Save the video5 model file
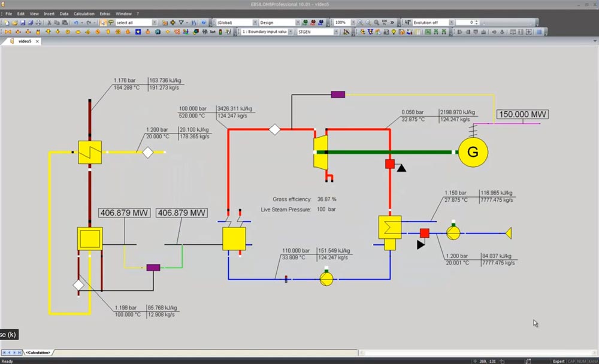This screenshot has width=599, height=364. (x=23, y=22)
